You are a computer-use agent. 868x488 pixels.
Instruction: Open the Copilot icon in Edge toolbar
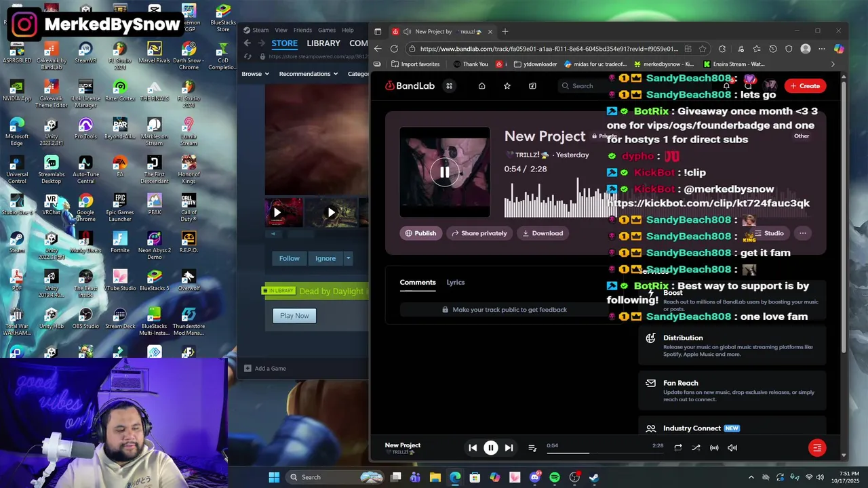click(x=839, y=49)
